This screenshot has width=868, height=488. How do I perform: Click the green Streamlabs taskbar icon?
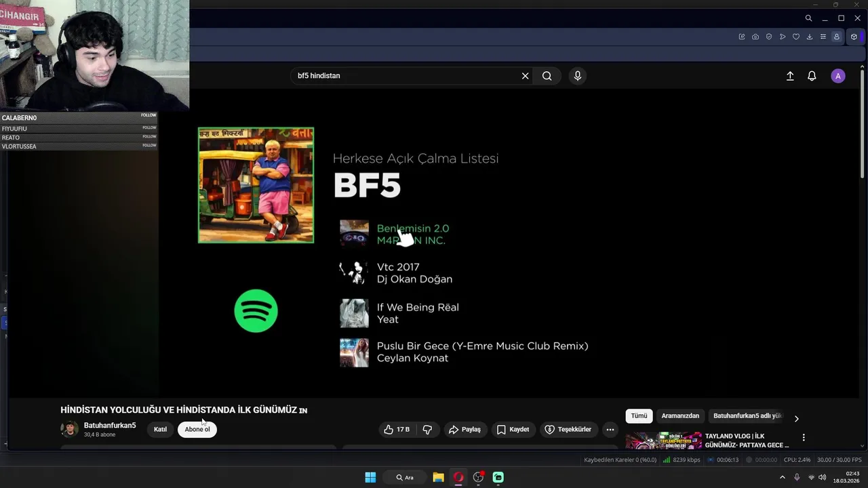tap(498, 477)
